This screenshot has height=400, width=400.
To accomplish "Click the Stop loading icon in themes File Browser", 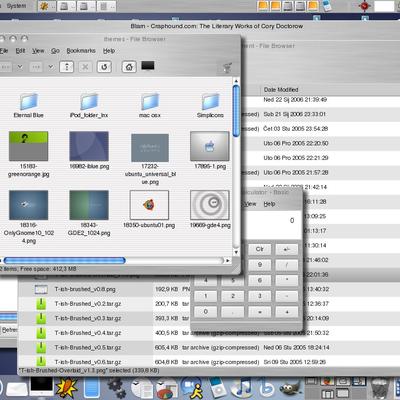I will point(85,67).
